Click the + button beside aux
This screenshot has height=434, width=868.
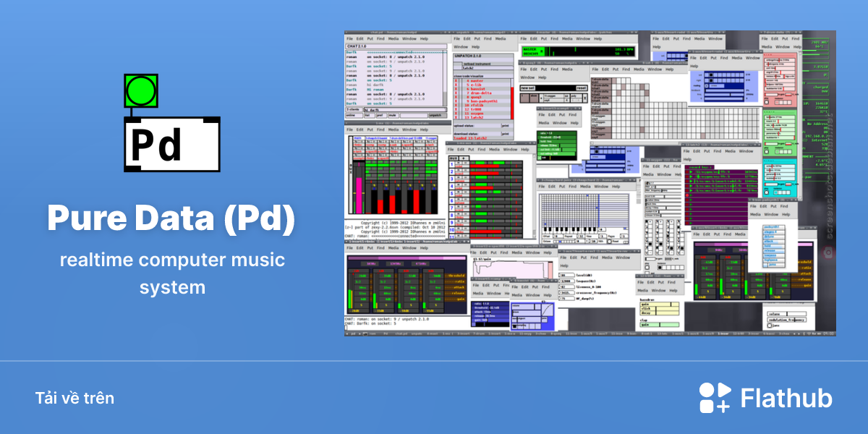[x=464, y=158]
